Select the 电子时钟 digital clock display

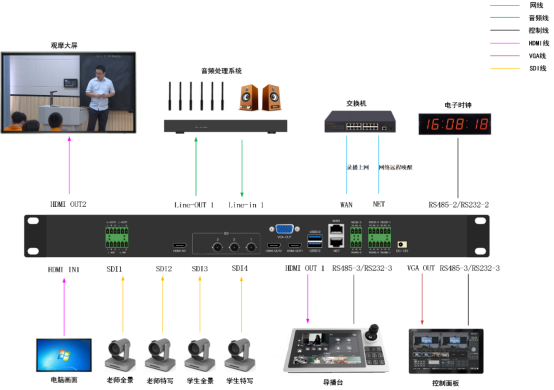pos(455,124)
